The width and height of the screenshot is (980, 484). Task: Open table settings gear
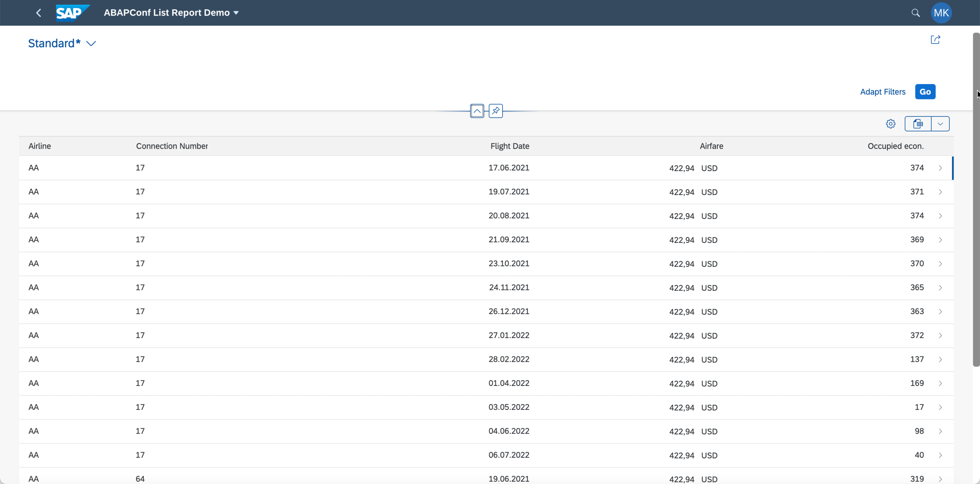[x=891, y=124]
